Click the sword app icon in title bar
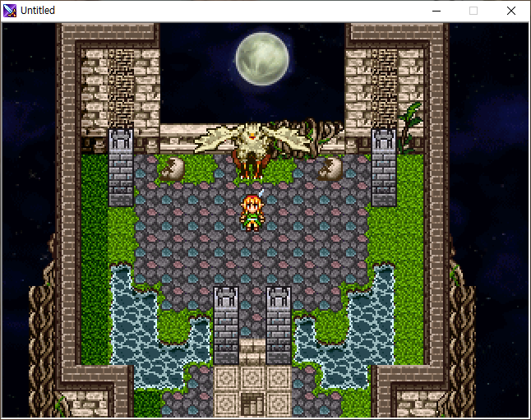531x420 pixels. [10, 11]
